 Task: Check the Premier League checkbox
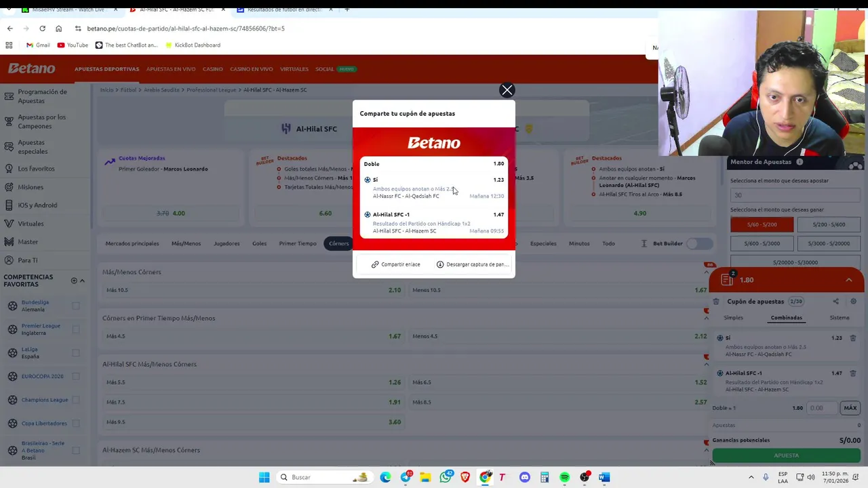tap(76, 329)
